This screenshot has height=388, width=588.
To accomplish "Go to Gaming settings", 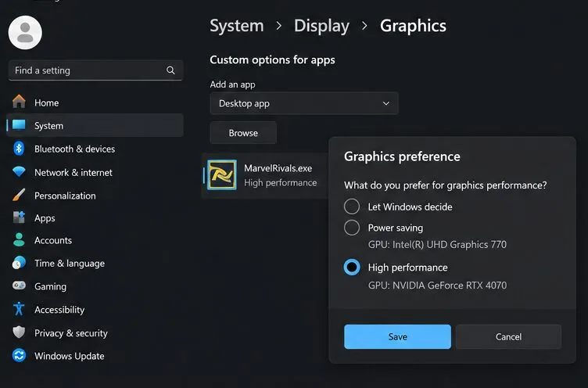I will point(95,286).
